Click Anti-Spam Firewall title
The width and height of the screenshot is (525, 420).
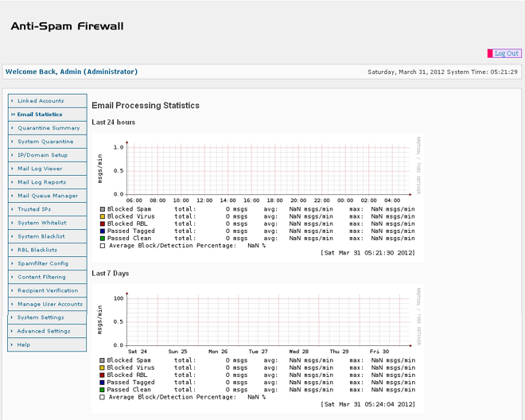click(67, 26)
